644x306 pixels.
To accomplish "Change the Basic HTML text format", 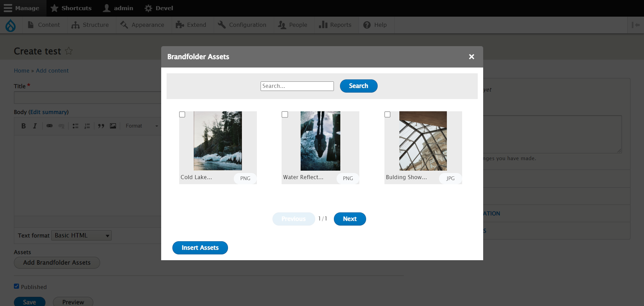I will 81,235.
